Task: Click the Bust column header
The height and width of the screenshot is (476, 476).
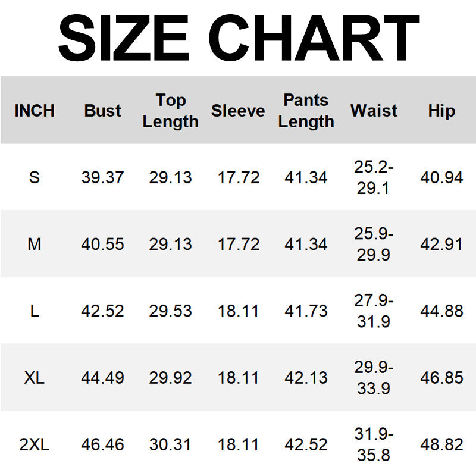Action: click(102, 111)
